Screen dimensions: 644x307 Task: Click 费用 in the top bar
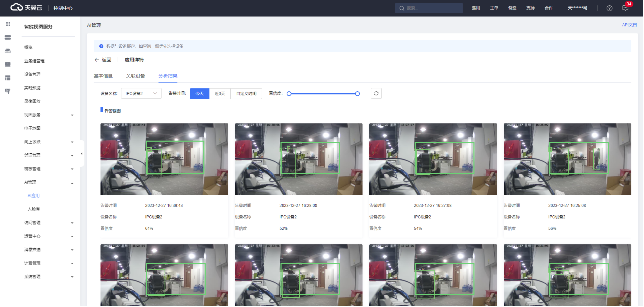pyautogui.click(x=476, y=8)
